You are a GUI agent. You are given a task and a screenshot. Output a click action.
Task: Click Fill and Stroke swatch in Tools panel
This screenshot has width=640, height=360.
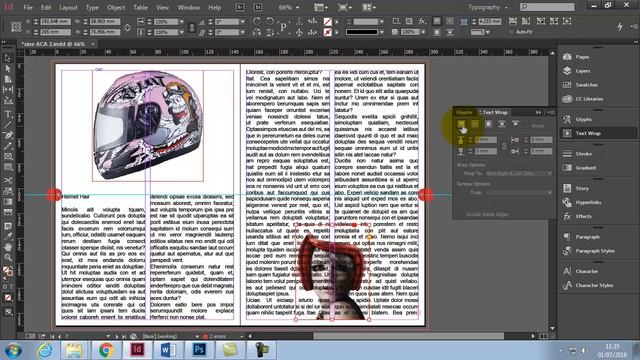pos(8,271)
